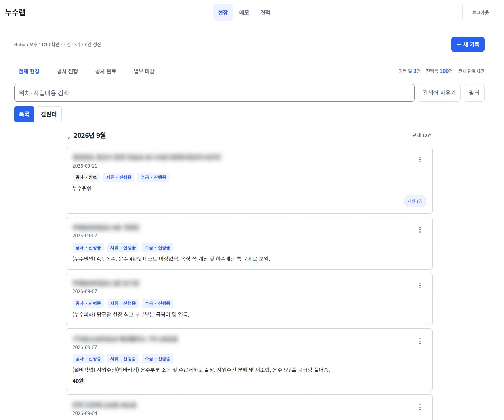This screenshot has width=504, height=420.
Task: Open options menu on 2026-09-04 card
Action: point(420,407)
